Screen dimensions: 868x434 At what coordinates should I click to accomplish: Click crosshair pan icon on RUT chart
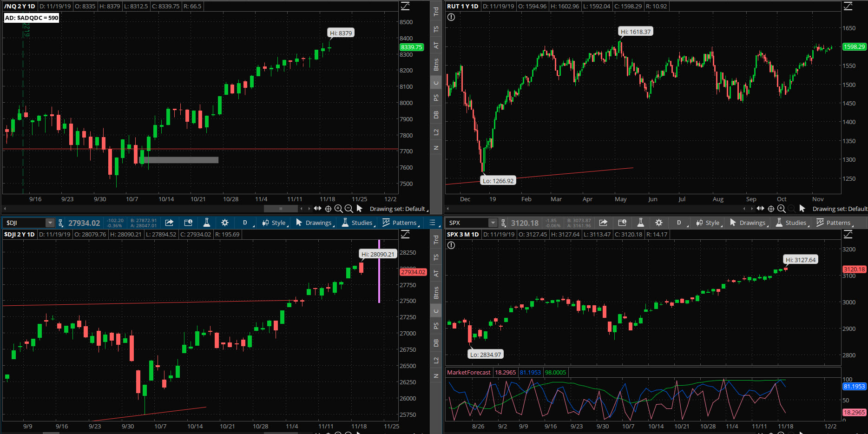(x=771, y=209)
